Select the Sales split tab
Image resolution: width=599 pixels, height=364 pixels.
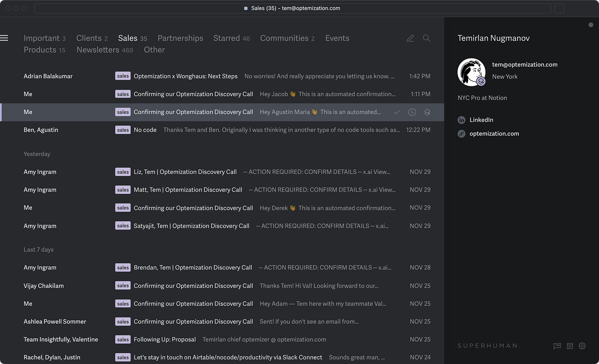[x=132, y=38]
